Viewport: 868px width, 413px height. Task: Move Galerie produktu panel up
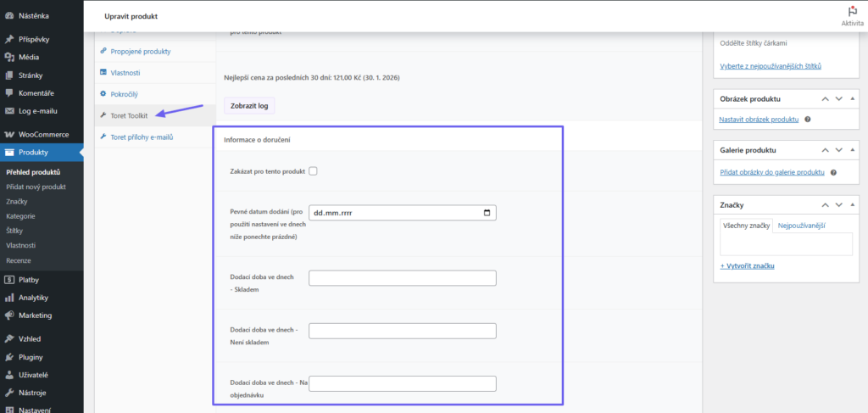(825, 150)
